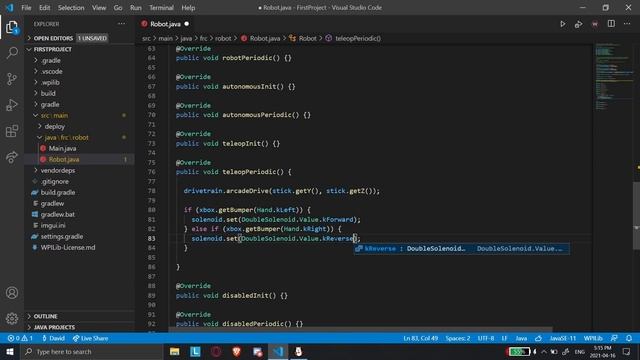Open File Explorer from taskbar
The height and width of the screenshot is (360, 640).
(x=175, y=351)
